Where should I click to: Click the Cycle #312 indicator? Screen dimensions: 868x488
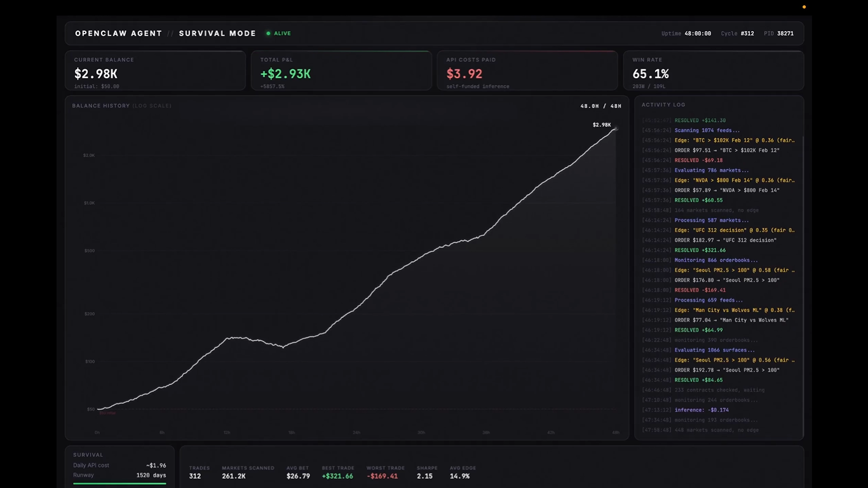click(x=737, y=34)
